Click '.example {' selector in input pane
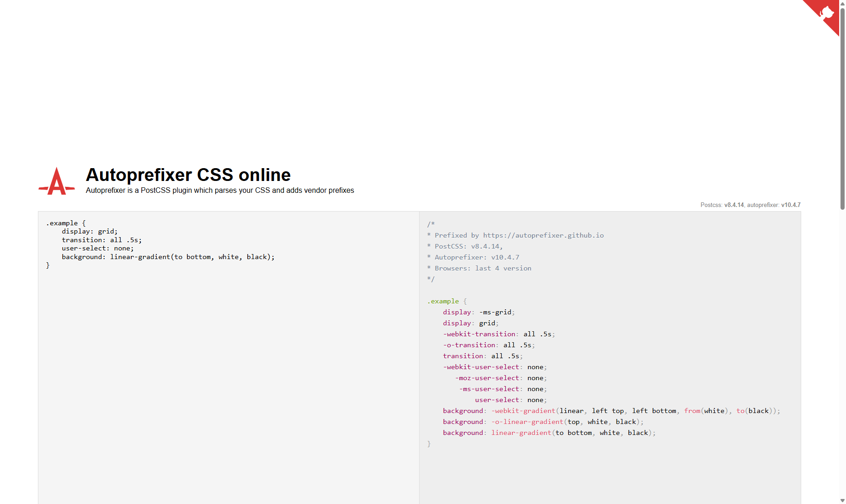The image size is (846, 504). click(66, 223)
